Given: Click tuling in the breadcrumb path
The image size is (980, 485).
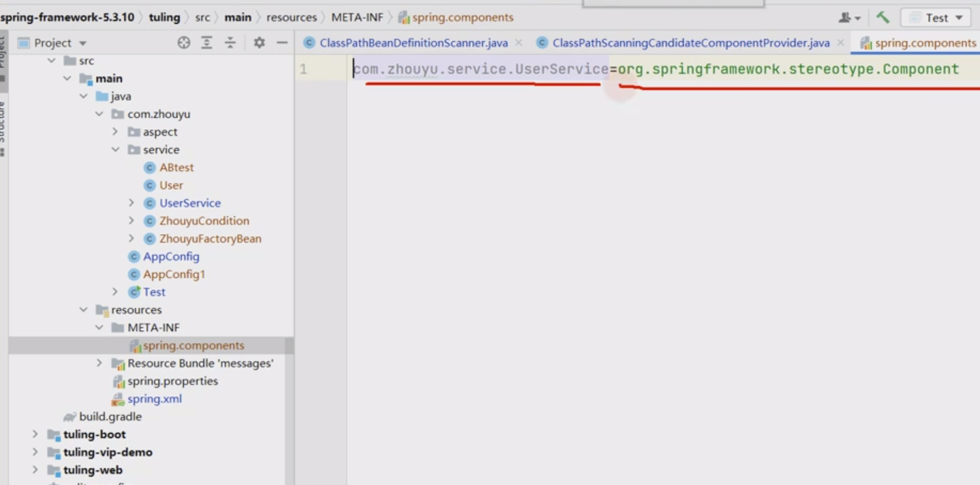Looking at the screenshot, I should (x=164, y=18).
